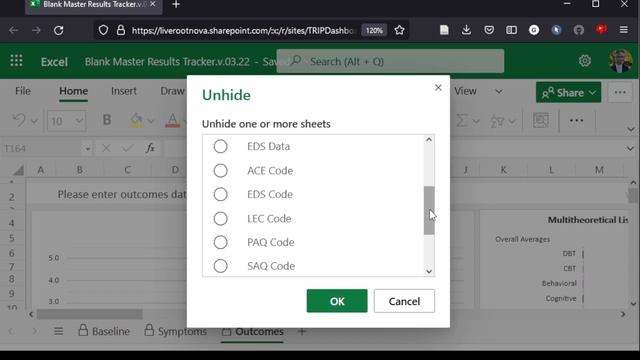This screenshot has height=360, width=640.
Task: Switch to the View ribbon tab
Action: point(465,91)
